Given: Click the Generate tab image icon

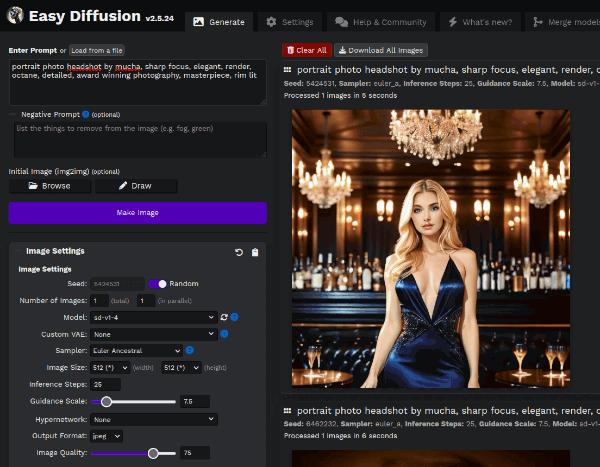Looking at the screenshot, I should 199,22.
